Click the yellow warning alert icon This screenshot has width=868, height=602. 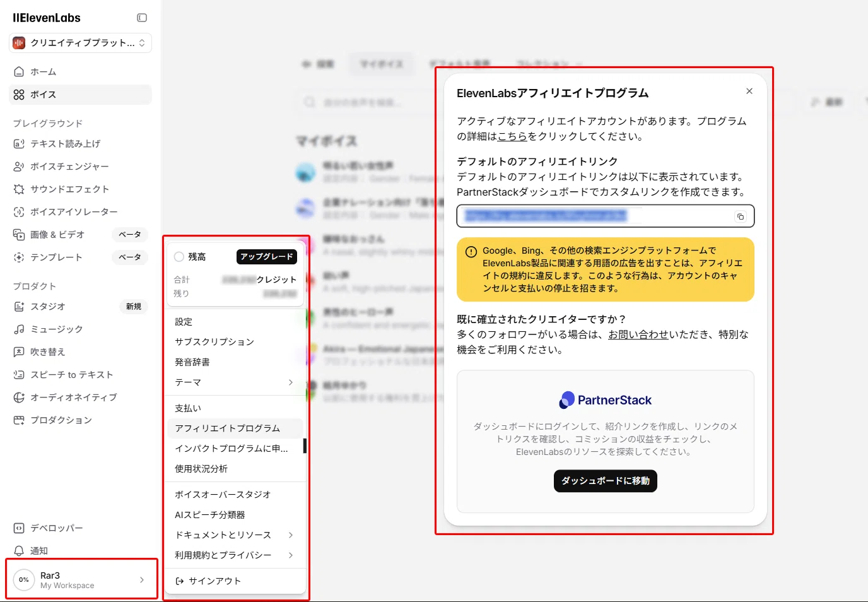click(471, 252)
